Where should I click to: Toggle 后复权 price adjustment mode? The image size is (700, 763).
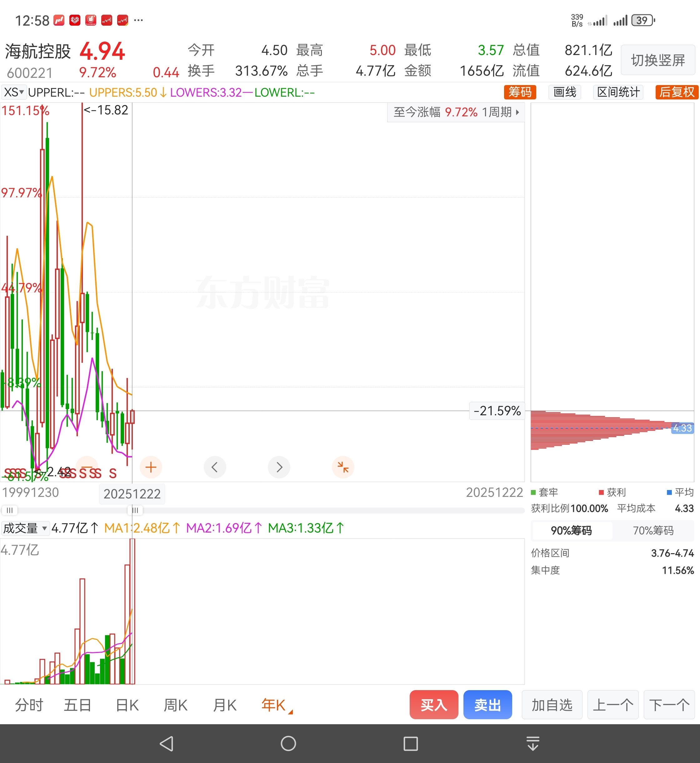pos(677,92)
